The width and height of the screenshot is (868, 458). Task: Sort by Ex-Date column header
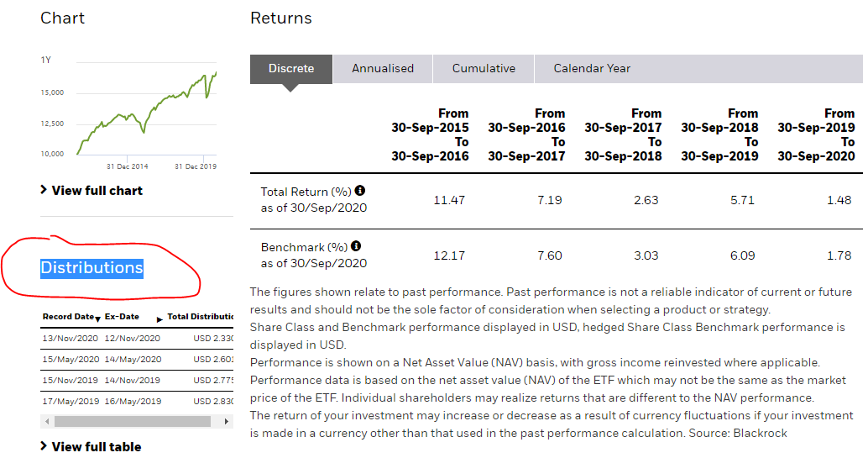[123, 317]
